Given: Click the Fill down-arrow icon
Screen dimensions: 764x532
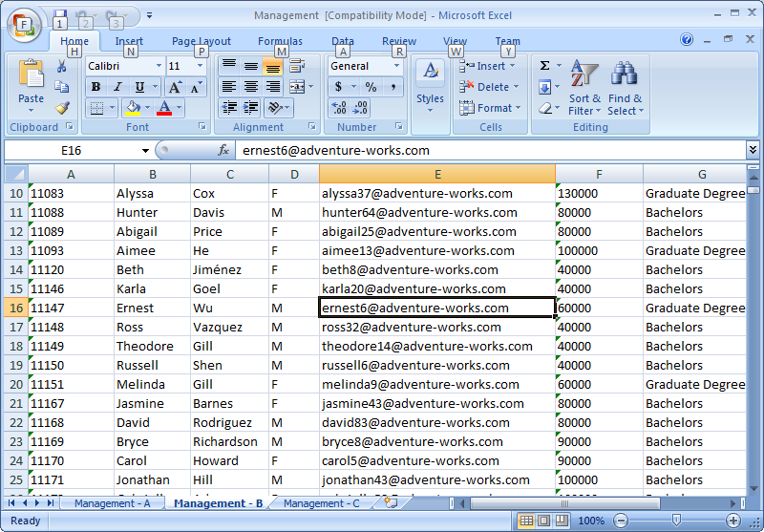Looking at the screenshot, I should 545,87.
